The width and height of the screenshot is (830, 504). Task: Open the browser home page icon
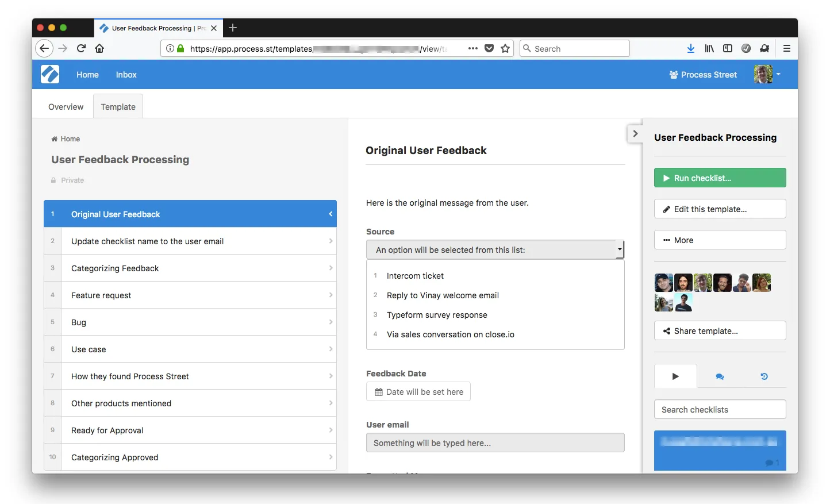tap(99, 48)
